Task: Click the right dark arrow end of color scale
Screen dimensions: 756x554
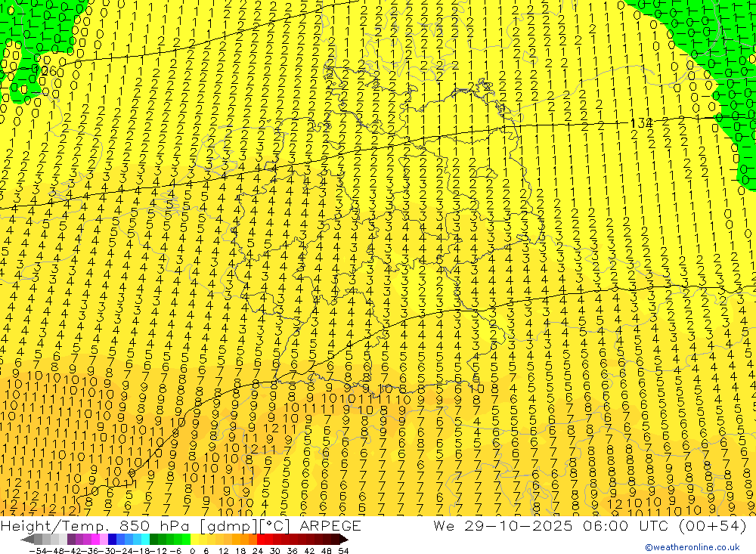Action: point(343,540)
